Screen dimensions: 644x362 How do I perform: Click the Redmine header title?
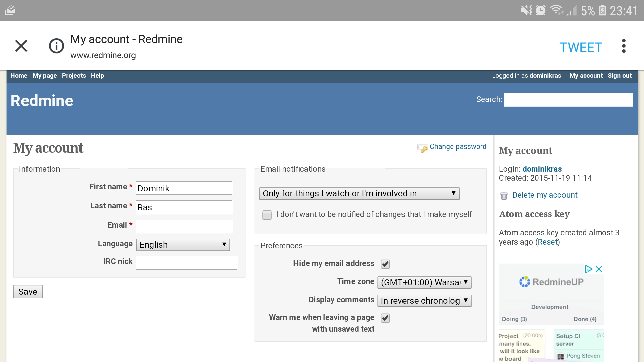pos(42,101)
